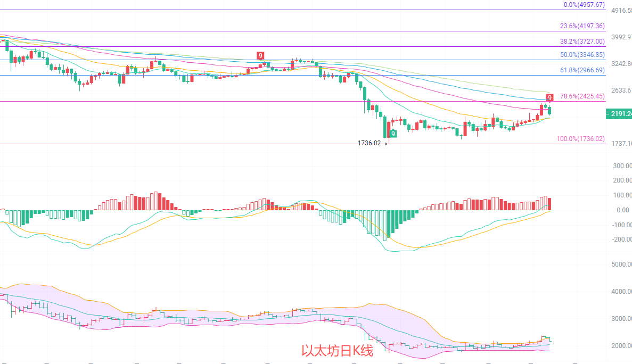Screen dimensions: 632x364
Task: Click the red 9 marker near the 50.0% line
Action: tap(260, 55)
